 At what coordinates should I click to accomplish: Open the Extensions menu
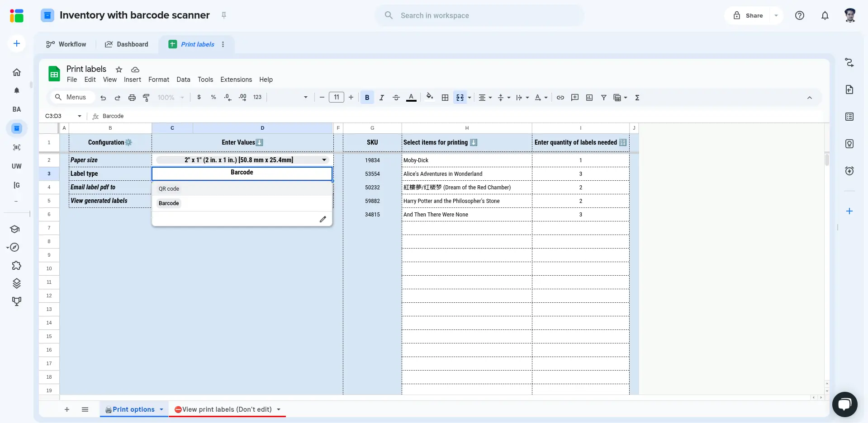coord(236,80)
